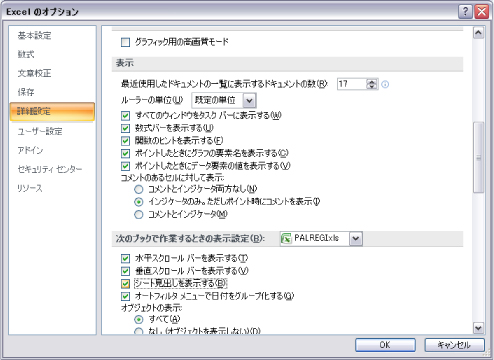The width and height of the screenshot is (494, 360).
Task: Click the OK button
Action: click(385, 345)
